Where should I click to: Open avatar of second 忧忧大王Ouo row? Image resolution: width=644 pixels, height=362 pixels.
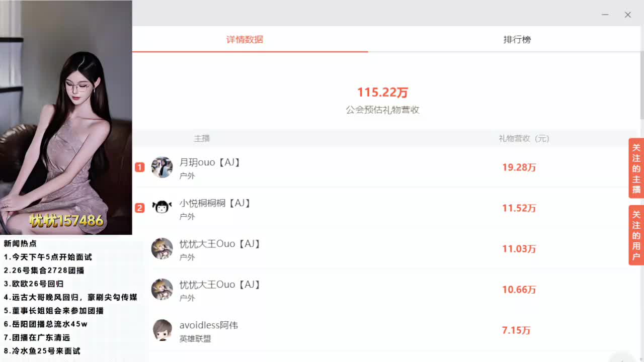click(x=162, y=289)
